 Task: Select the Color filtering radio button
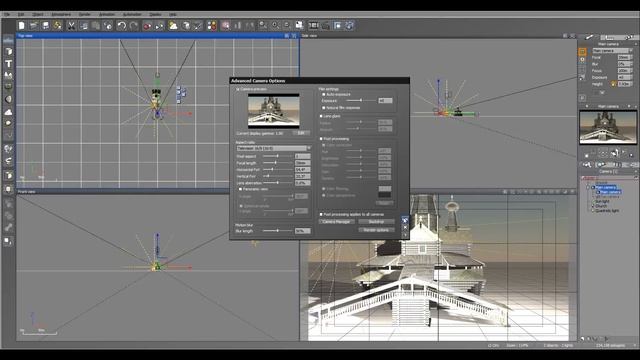pyautogui.click(x=324, y=189)
